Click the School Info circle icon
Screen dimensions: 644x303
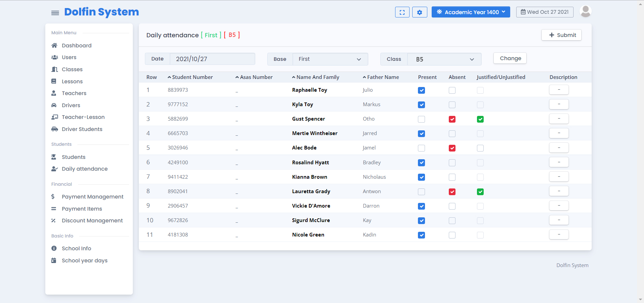point(54,248)
